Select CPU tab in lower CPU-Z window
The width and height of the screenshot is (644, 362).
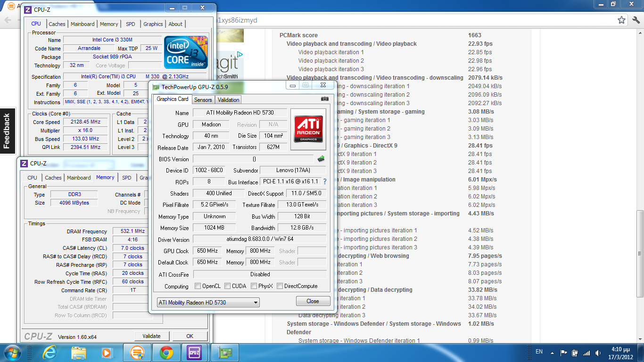tap(32, 178)
